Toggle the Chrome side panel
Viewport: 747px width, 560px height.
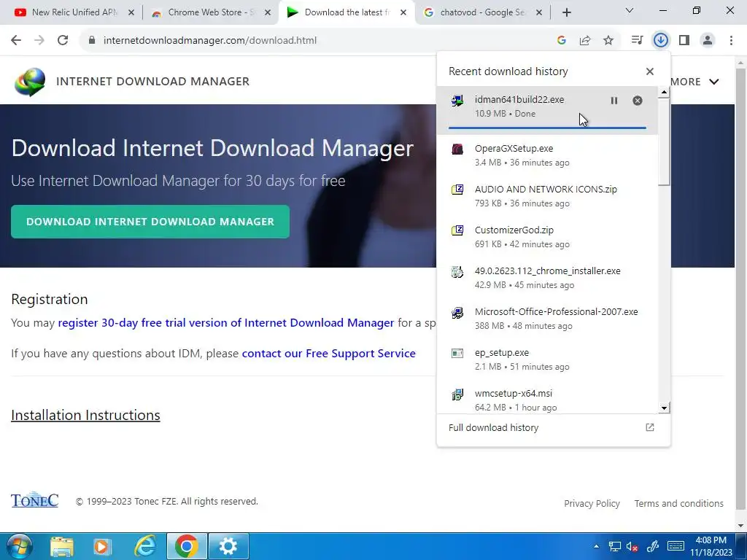pos(684,40)
